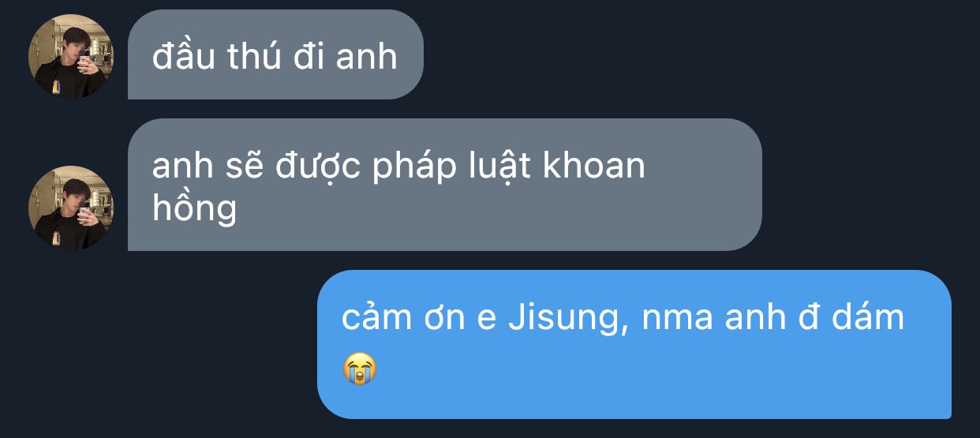
Task: Open the profile picture beside "đầu thú đi anh"
Action: (71, 57)
